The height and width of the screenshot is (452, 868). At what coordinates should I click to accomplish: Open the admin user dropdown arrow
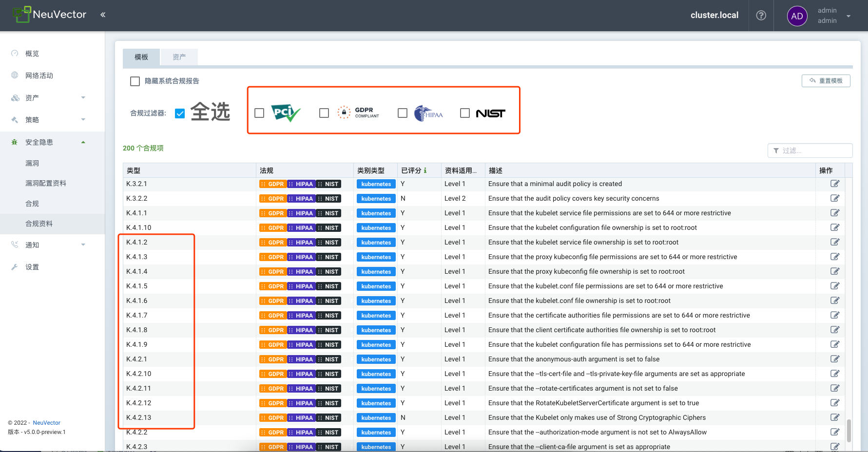849,16
